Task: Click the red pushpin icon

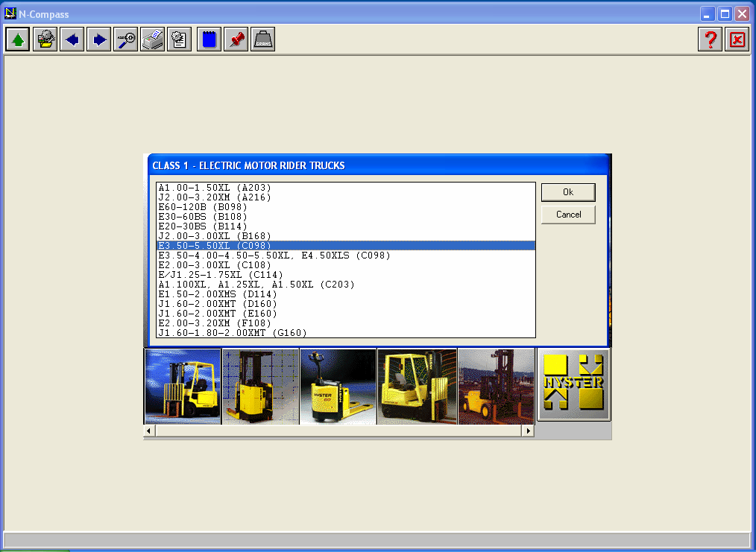Action: click(x=236, y=39)
